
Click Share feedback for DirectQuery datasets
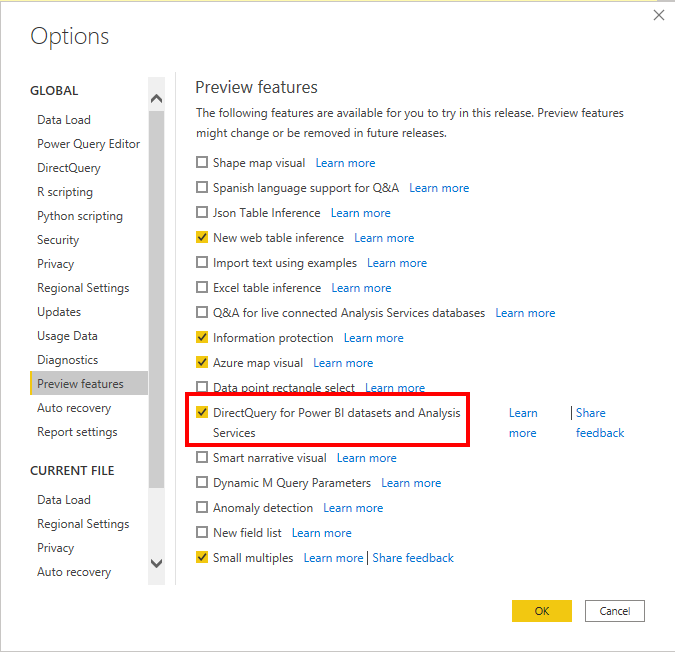600,423
